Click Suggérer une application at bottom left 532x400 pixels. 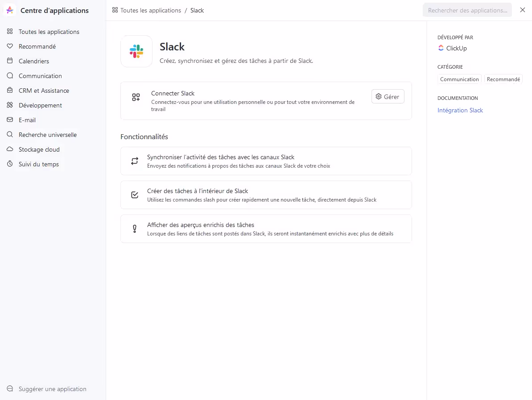[46, 389]
